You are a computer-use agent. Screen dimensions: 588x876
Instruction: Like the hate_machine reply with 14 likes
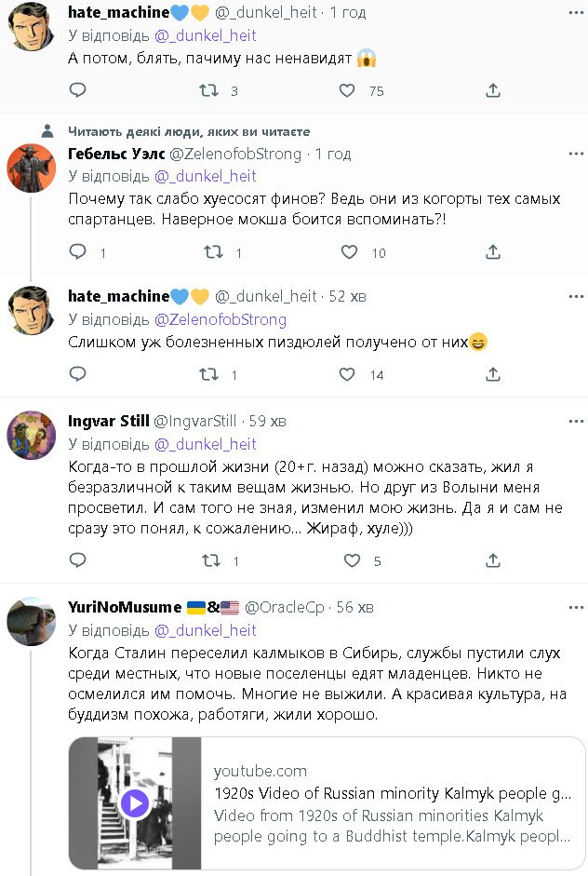347,374
